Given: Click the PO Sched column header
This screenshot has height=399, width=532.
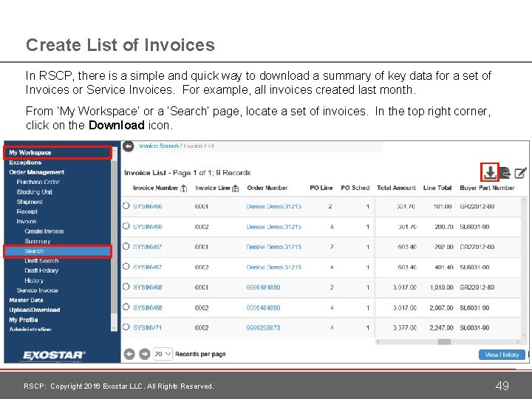Looking at the screenshot, I should coord(355,188).
